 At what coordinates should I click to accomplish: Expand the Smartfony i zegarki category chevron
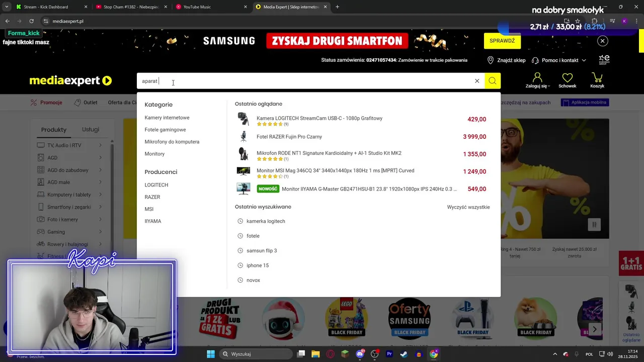pos(100,207)
